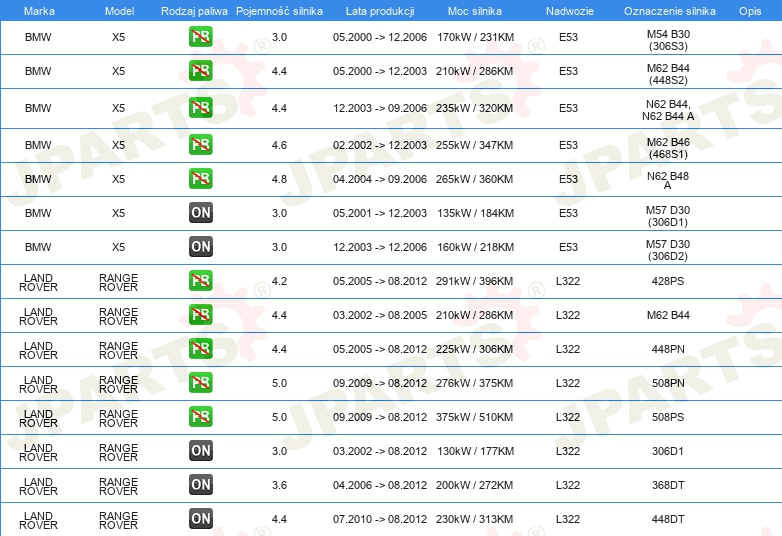782x536 pixels.
Task: Click ON diesel icon in 160kW / 218KM row
Action: point(200,246)
